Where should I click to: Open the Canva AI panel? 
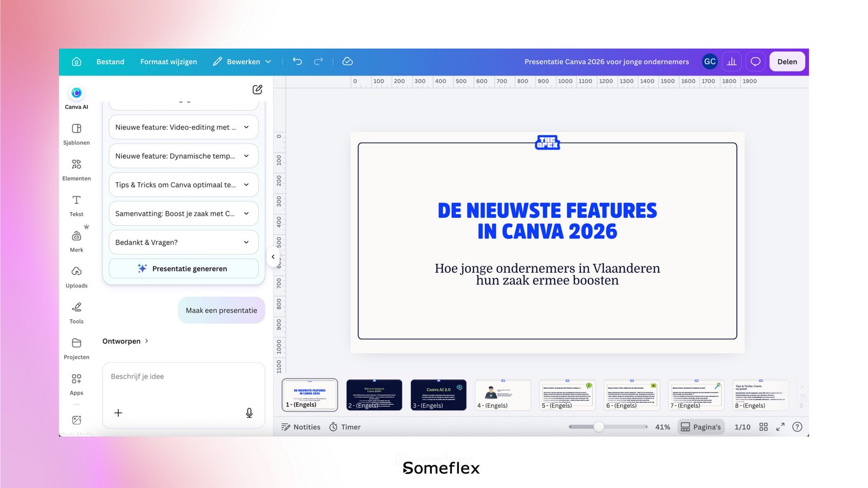pyautogui.click(x=76, y=98)
